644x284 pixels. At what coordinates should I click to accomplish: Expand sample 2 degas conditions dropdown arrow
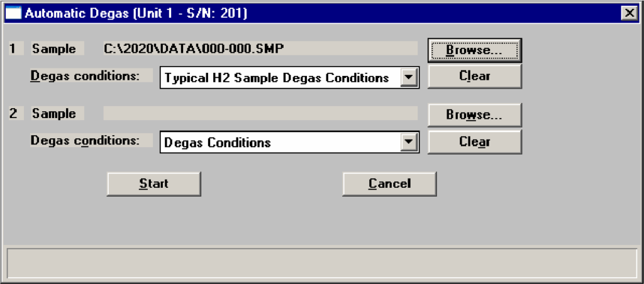[x=409, y=143]
